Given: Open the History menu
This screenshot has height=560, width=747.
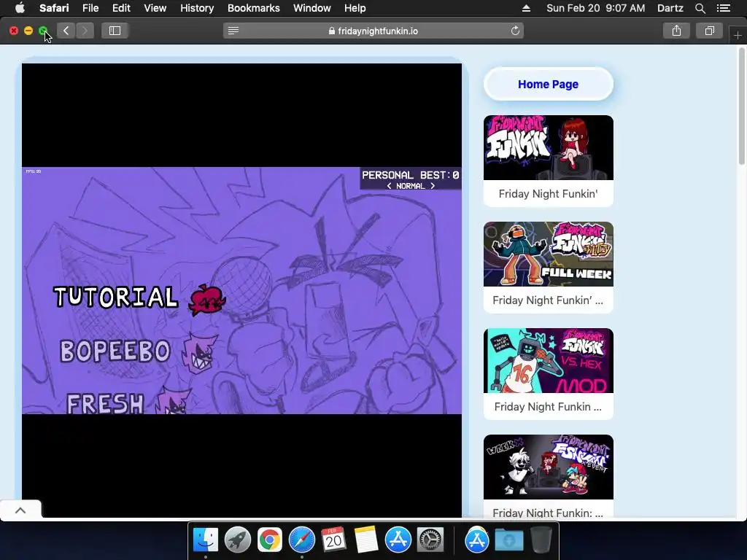Looking at the screenshot, I should tap(197, 8).
